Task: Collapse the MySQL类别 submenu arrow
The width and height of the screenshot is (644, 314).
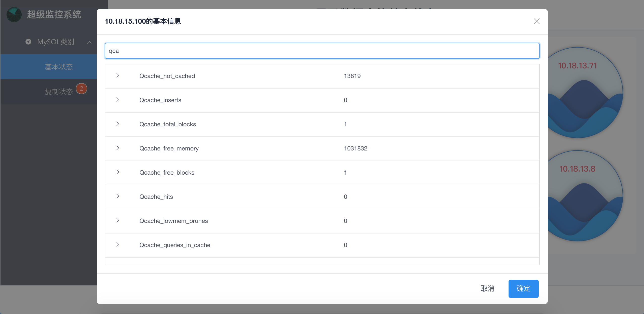Action: pyautogui.click(x=89, y=42)
